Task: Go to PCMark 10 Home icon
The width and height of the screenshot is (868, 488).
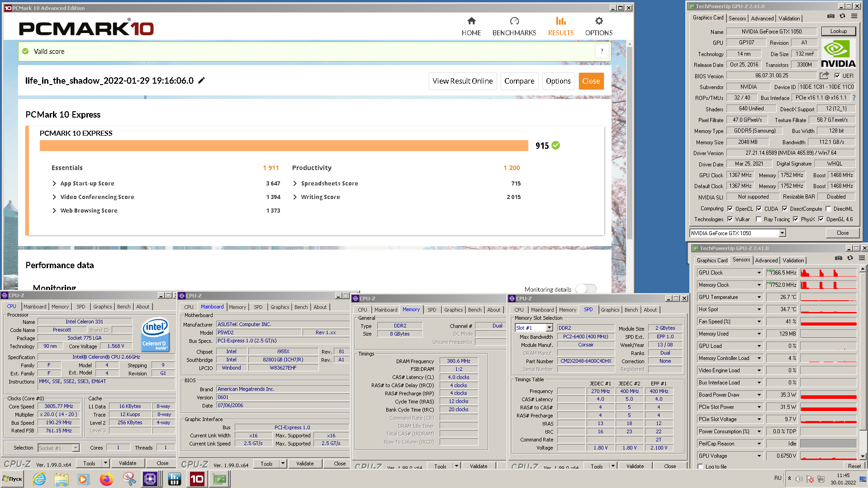Action: point(471,21)
